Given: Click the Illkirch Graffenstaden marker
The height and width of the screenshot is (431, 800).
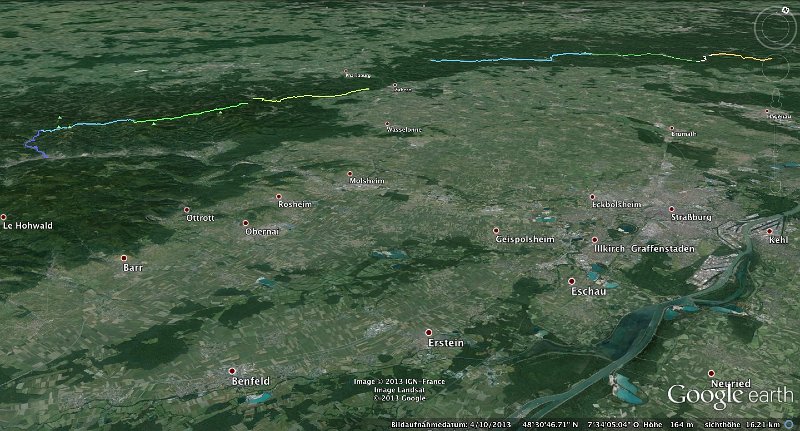Looking at the screenshot, I should (x=595, y=240).
